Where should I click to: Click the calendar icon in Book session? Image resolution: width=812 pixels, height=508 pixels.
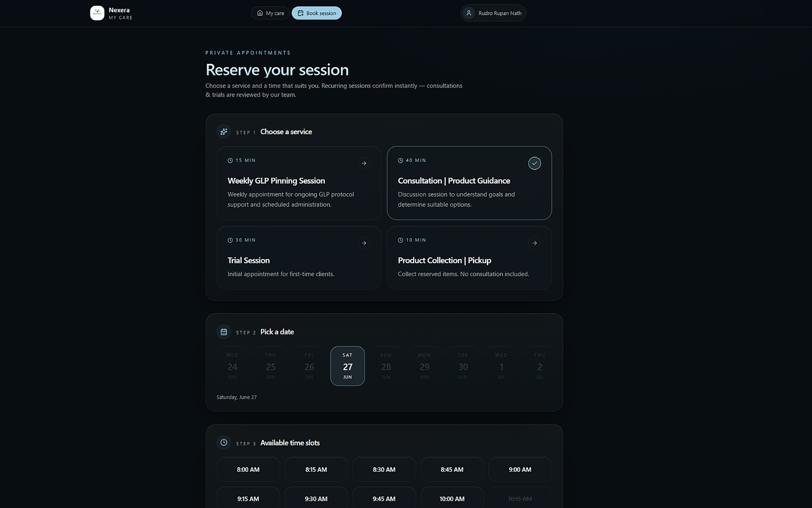(301, 13)
